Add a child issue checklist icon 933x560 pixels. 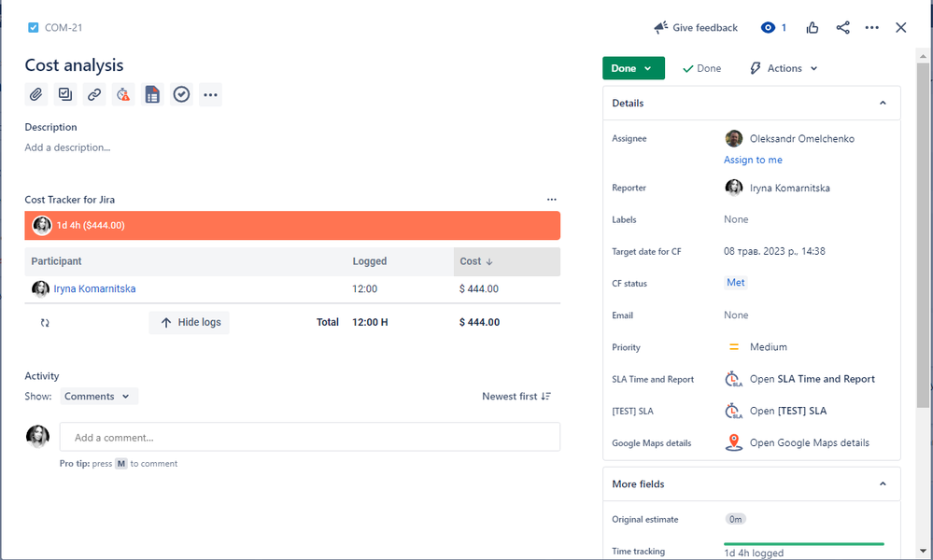(64, 94)
